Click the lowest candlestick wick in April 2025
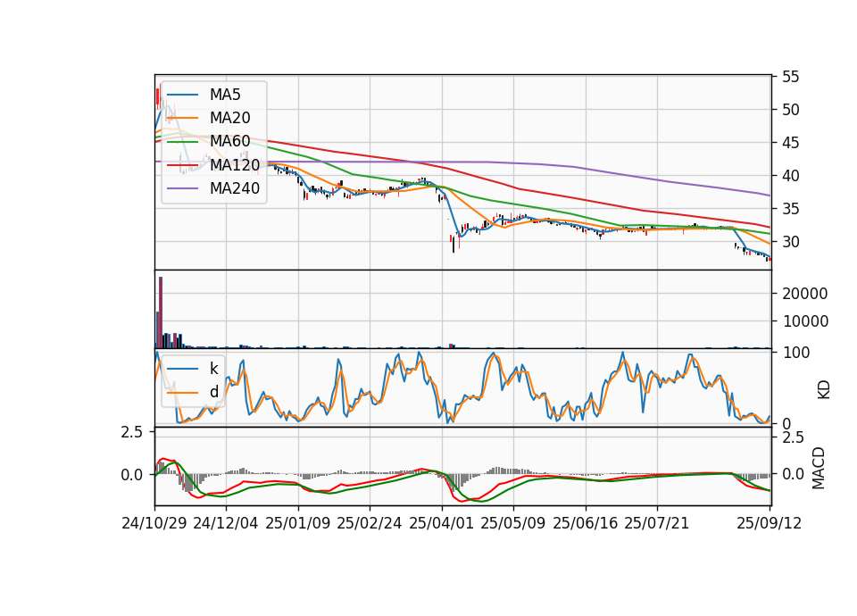Image resolution: width=857 pixels, height=616 pixels. [x=453, y=245]
